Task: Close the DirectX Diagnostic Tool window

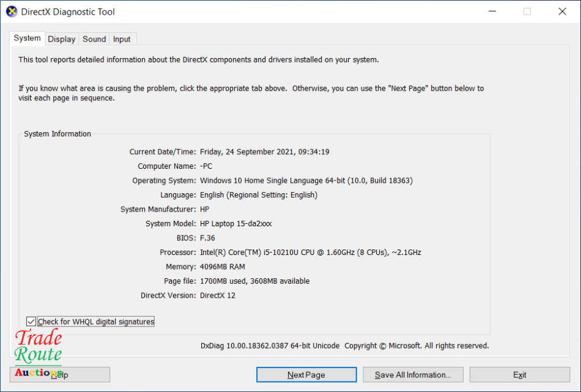Action: pyautogui.click(x=562, y=12)
